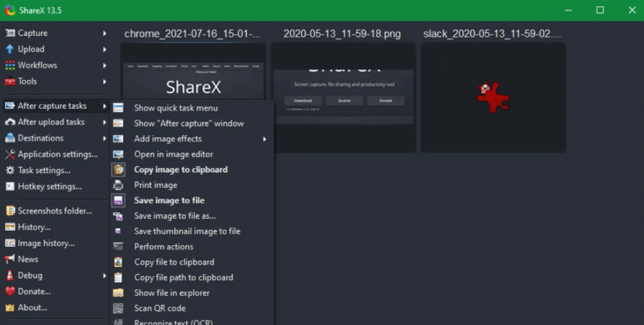Click the Workflows grid icon
644x325 pixels.
point(10,65)
